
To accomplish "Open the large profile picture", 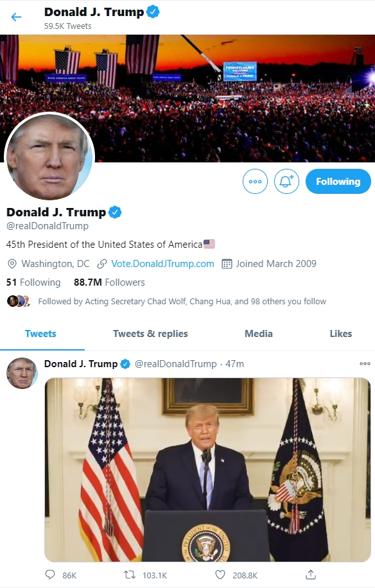I will tap(49, 156).
